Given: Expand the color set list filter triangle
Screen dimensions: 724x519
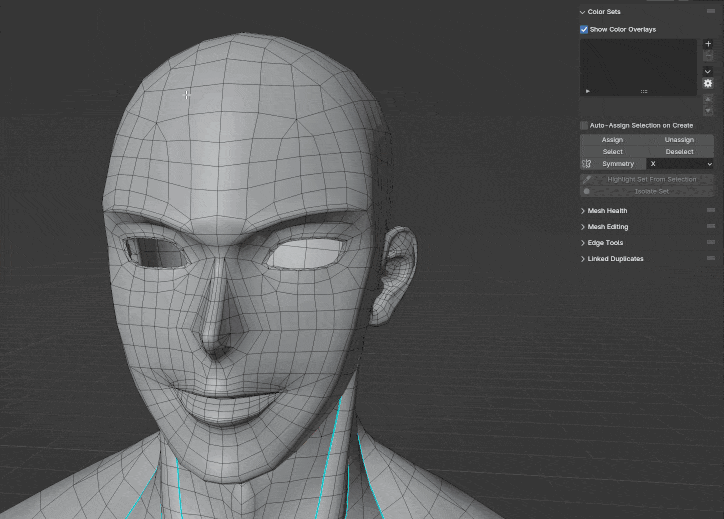Looking at the screenshot, I should (588, 91).
